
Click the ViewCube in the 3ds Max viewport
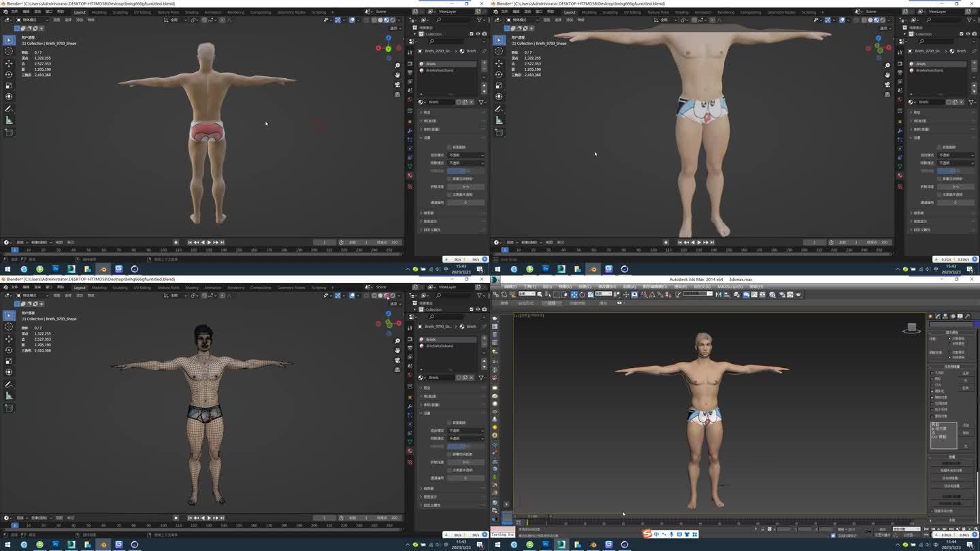coord(912,328)
